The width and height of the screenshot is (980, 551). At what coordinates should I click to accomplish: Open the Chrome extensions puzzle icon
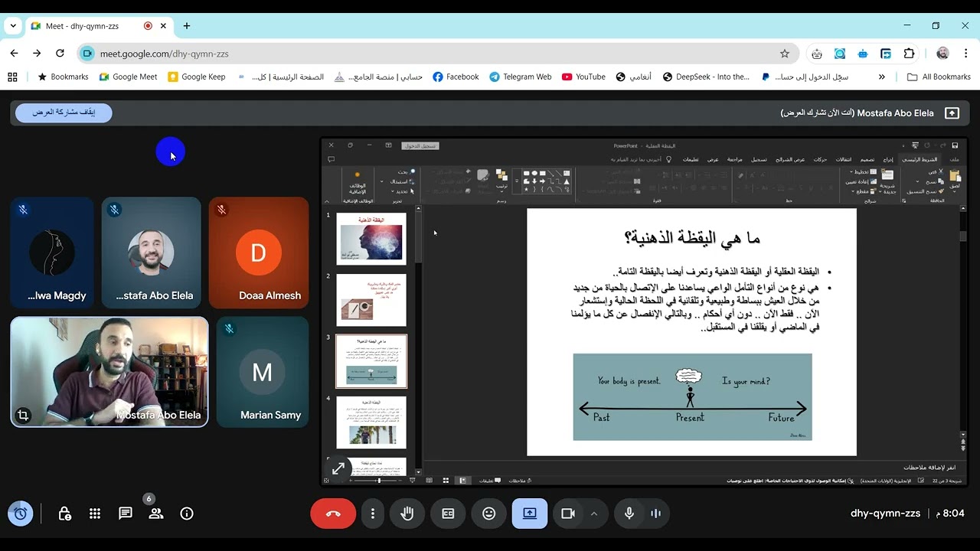(909, 54)
